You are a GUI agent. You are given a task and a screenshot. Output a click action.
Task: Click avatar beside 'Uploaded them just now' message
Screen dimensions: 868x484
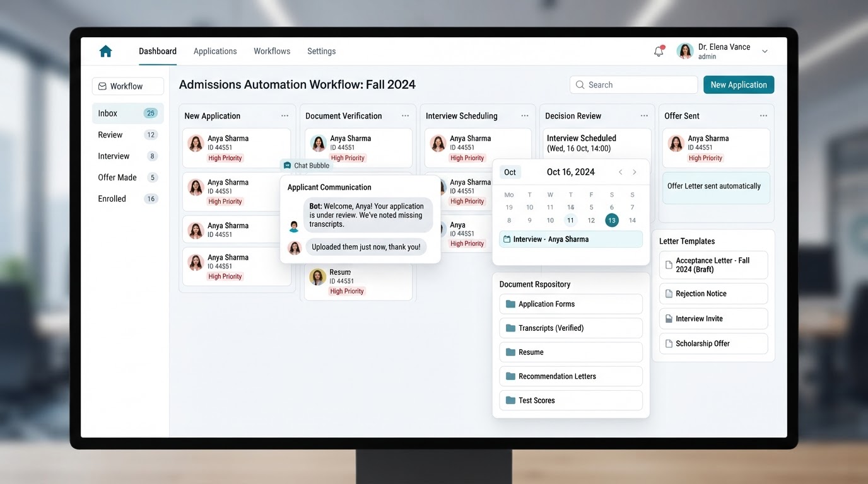point(295,248)
